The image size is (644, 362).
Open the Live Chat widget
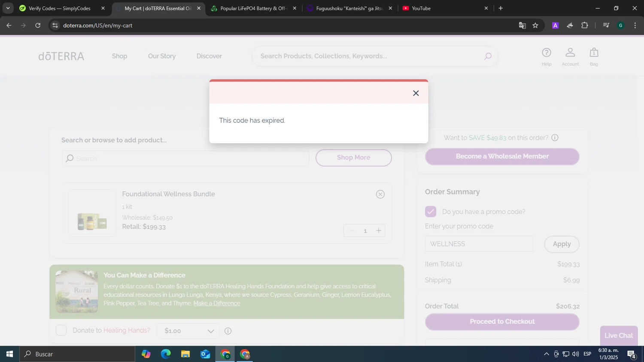click(x=619, y=335)
